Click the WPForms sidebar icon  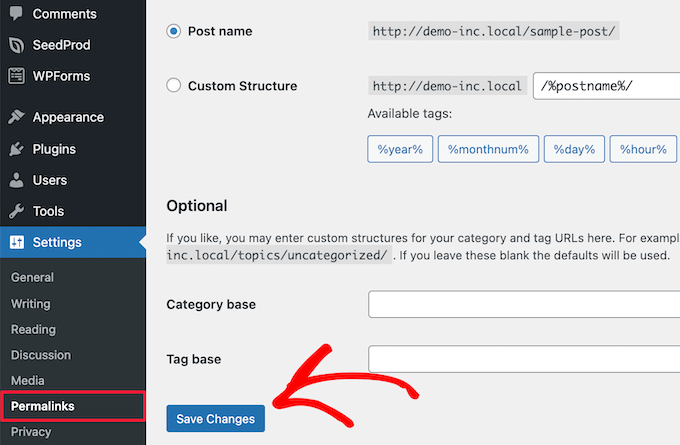16,76
